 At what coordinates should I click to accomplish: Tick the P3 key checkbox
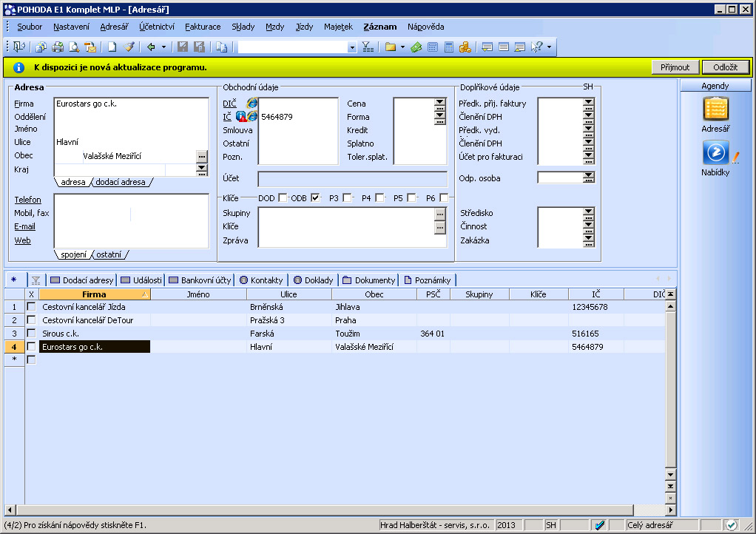(x=347, y=197)
